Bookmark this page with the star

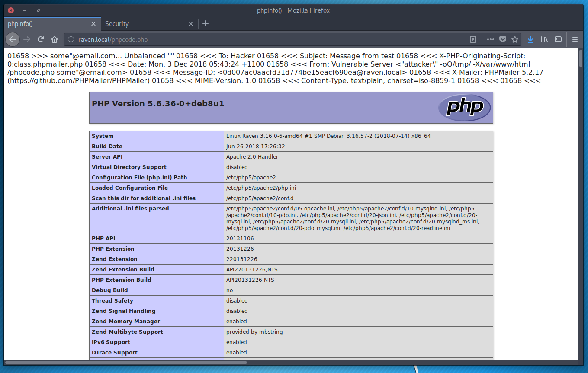[515, 39]
